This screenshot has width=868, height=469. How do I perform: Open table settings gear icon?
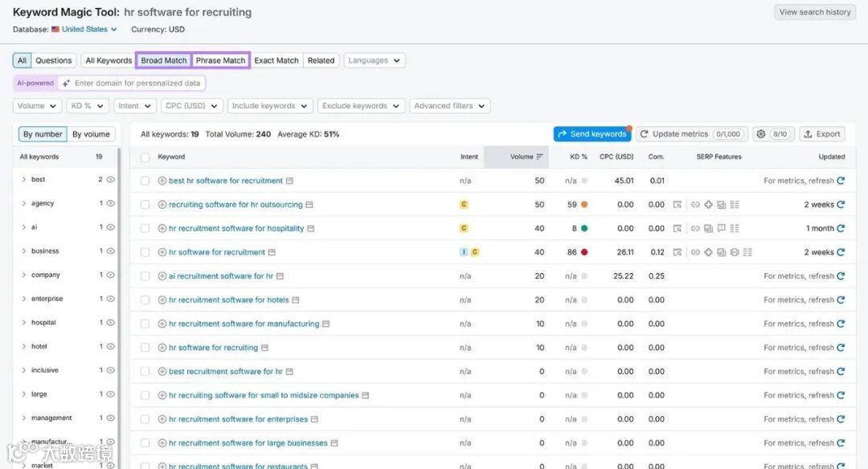761,134
